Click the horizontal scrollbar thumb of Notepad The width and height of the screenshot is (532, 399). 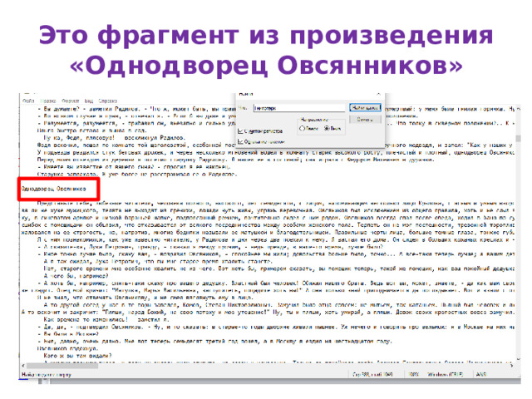click(x=62, y=366)
